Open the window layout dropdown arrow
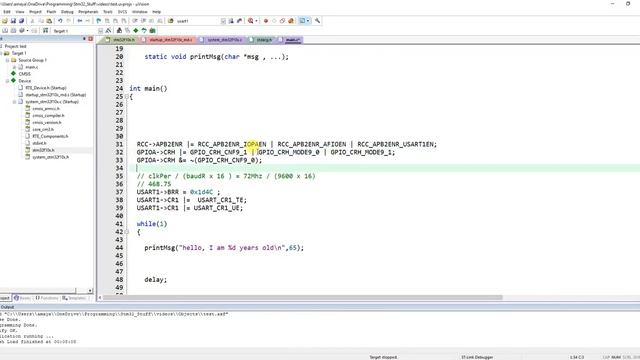Screen dimensions: 640x360 click(x=308, y=21)
